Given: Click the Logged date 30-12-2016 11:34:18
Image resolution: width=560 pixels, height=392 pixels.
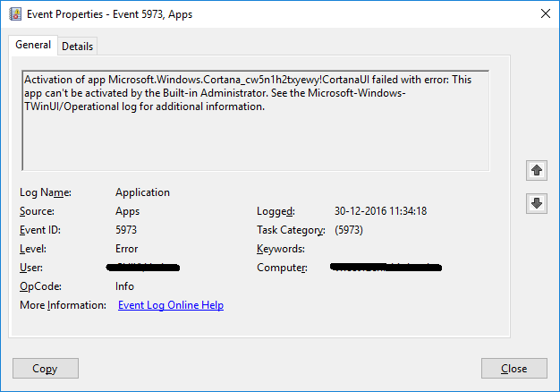Looking at the screenshot, I should (x=379, y=211).
